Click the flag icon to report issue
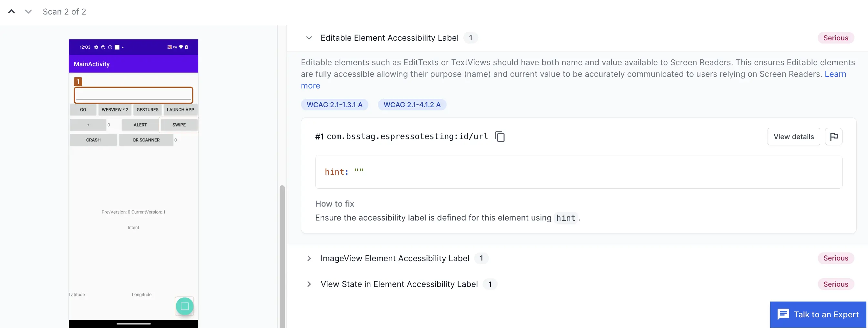 (833, 137)
